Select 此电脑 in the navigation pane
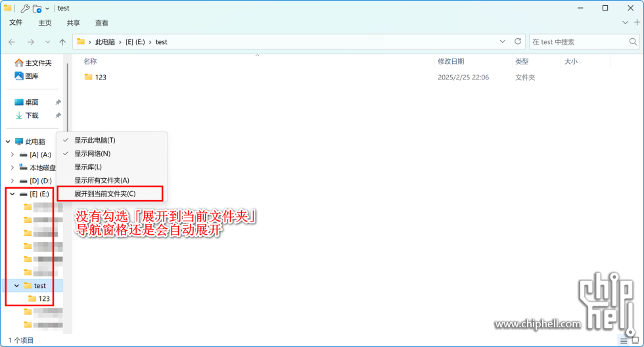Viewport: 644px width, 347px height. tap(30, 142)
